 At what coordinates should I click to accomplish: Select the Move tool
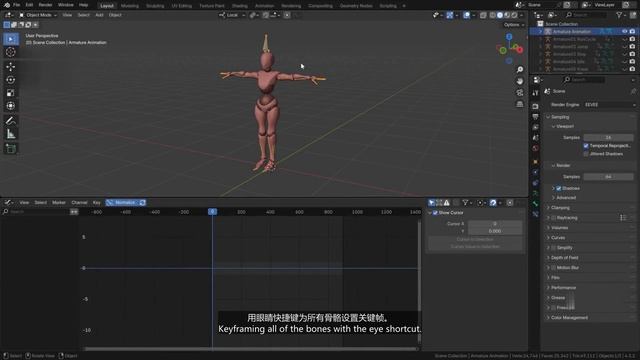(11, 67)
